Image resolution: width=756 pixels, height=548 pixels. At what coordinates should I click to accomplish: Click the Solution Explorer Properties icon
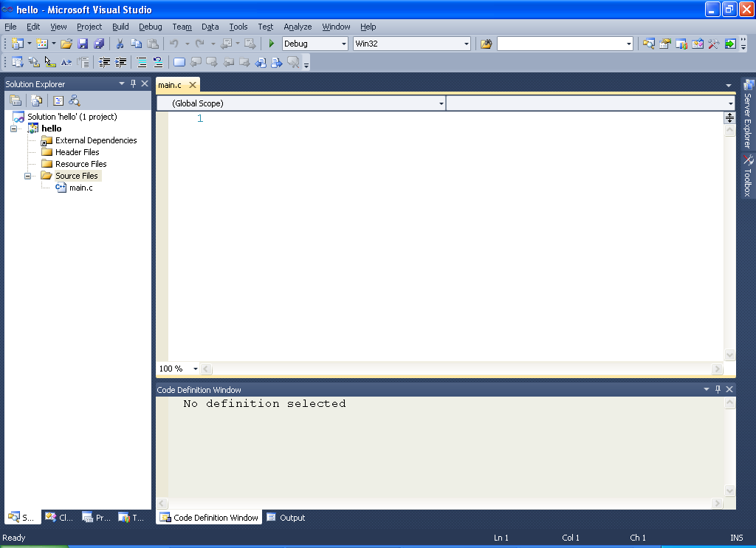16,100
